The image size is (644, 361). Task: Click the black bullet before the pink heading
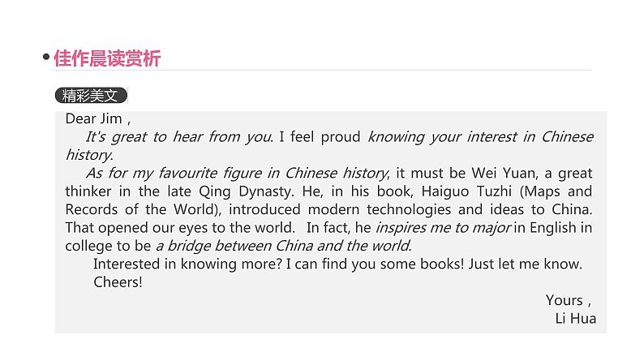(46, 57)
